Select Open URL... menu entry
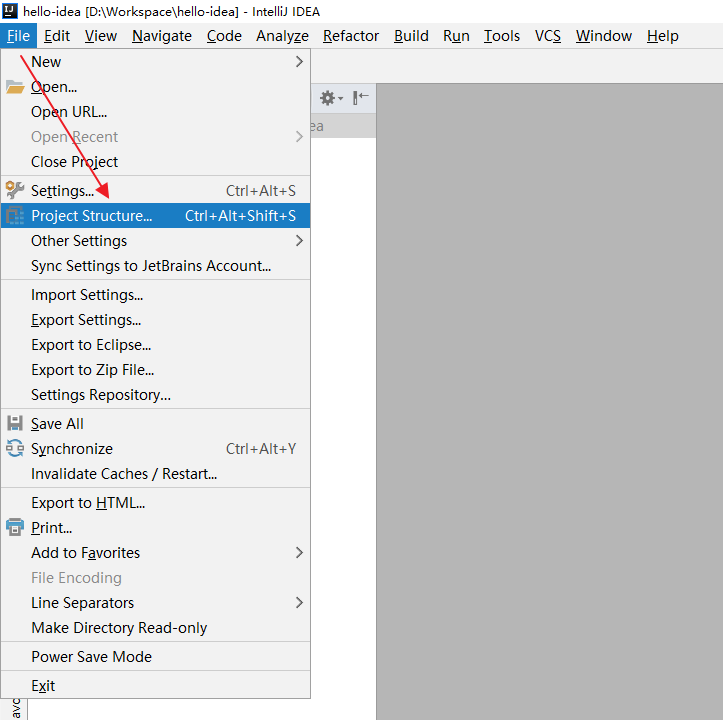Viewport: 723px width, 720px height. (155, 112)
